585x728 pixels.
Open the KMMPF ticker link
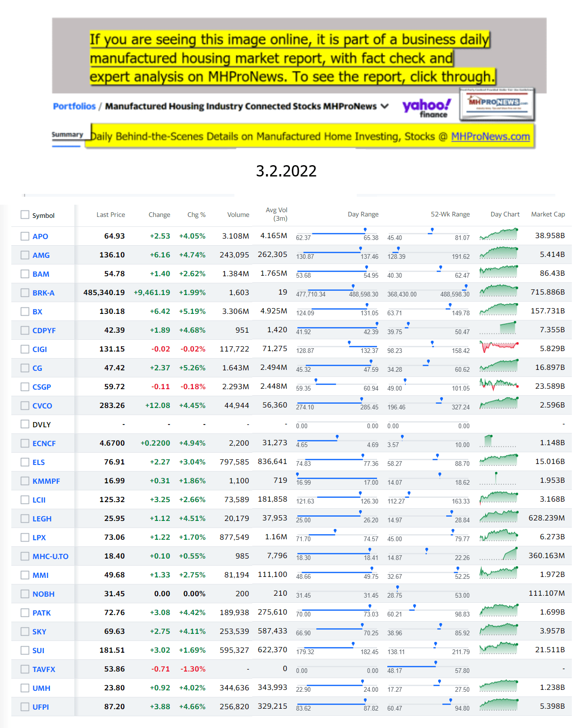coord(46,481)
